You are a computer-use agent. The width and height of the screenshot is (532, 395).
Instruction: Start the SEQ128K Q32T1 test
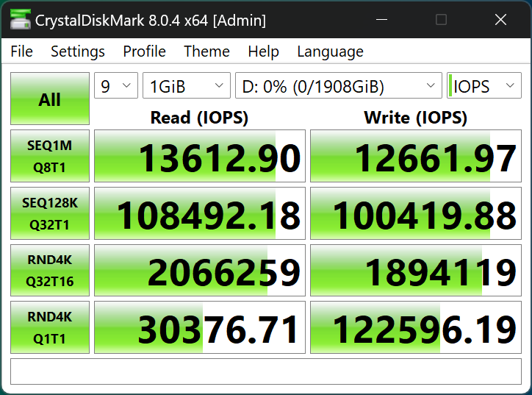pyautogui.click(x=50, y=213)
